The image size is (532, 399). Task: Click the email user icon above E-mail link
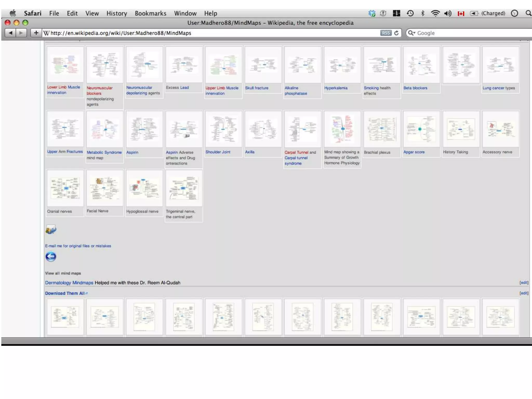[x=51, y=230]
